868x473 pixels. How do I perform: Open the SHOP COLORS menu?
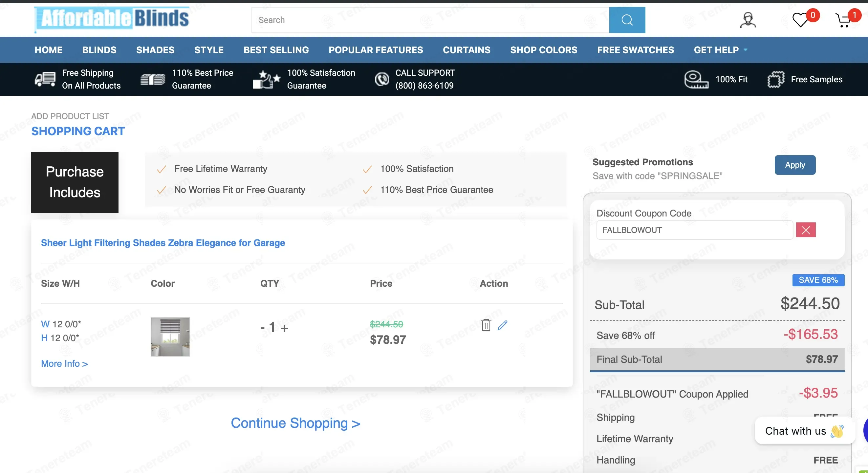coord(544,50)
